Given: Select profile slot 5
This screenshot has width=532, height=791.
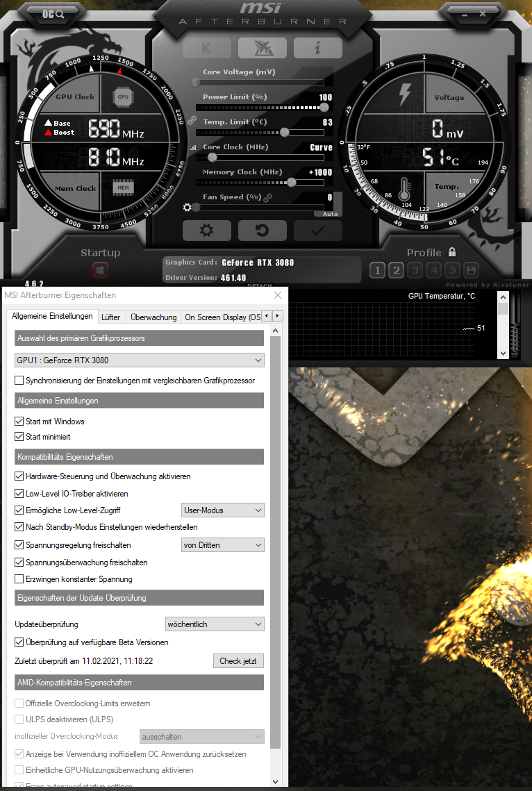Looking at the screenshot, I should click(452, 270).
